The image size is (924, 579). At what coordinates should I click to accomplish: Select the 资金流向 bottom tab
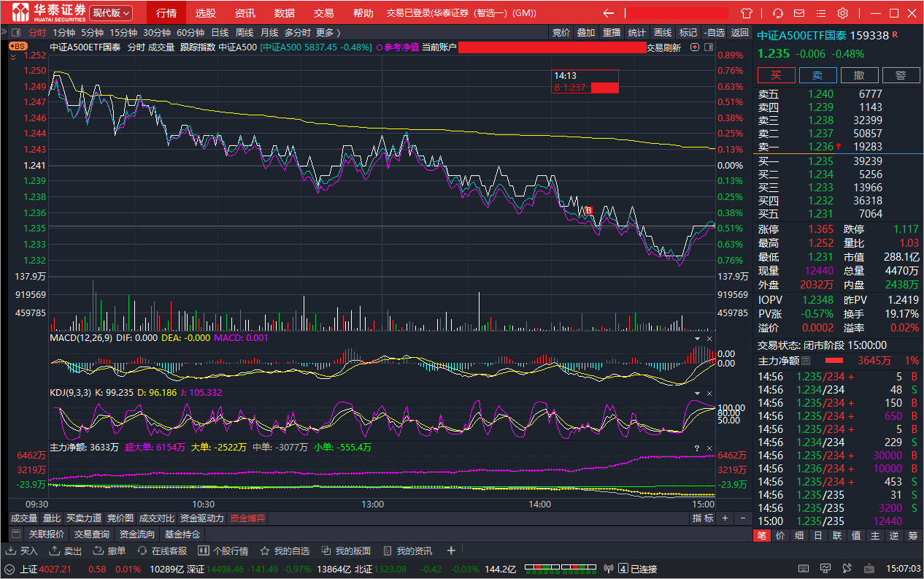[137, 534]
